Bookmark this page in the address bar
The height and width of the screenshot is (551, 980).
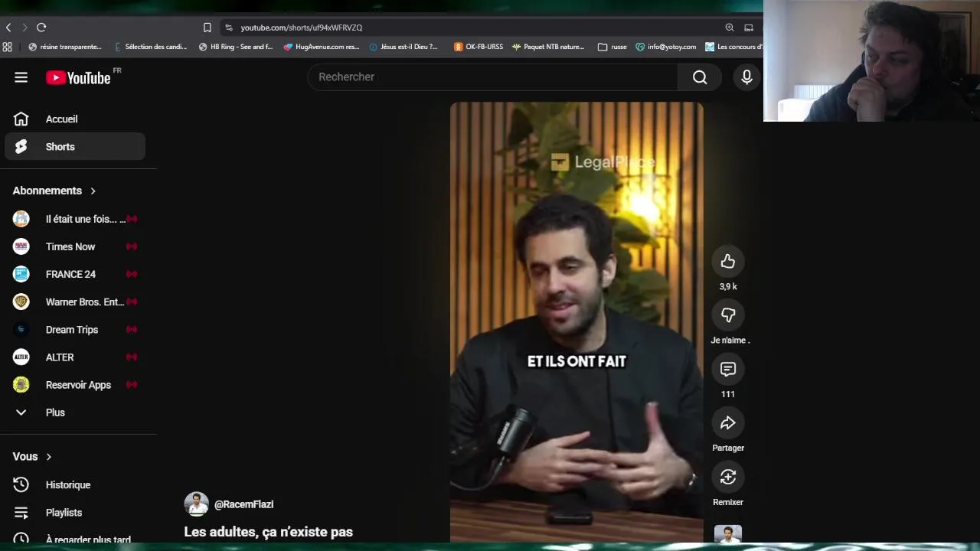click(x=207, y=28)
